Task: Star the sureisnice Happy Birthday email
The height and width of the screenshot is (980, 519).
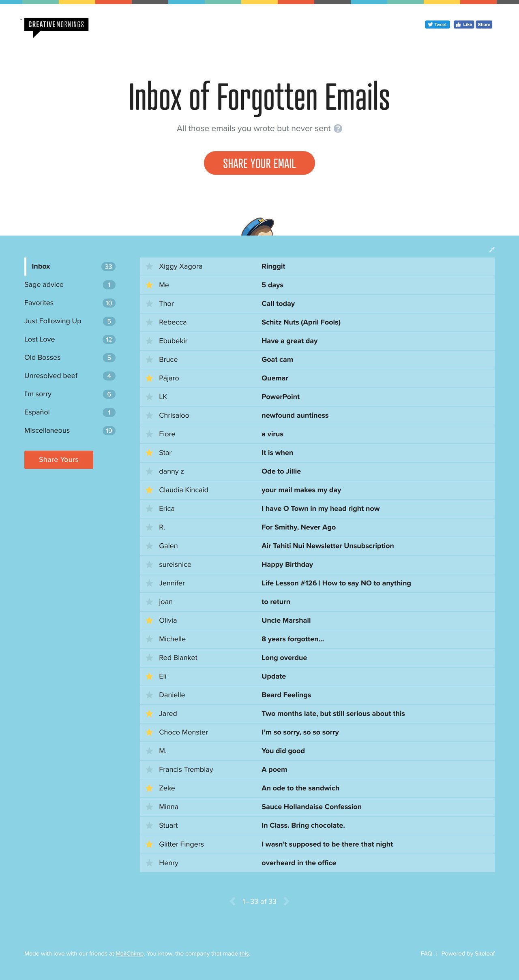Action: pos(149,565)
